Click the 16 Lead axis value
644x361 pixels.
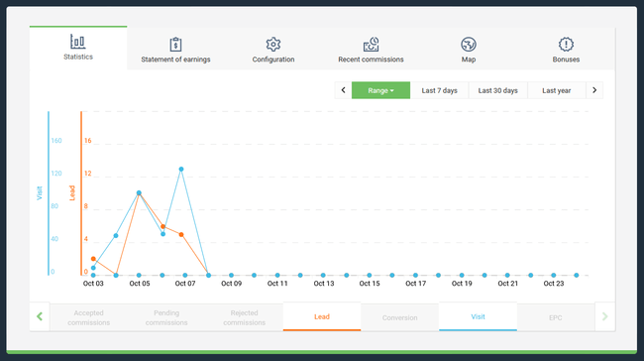coord(87,141)
